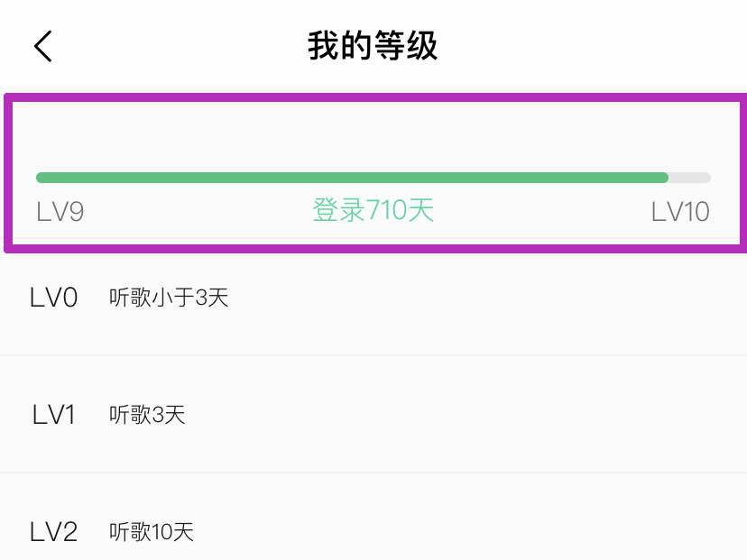Open the LV0 level row
This screenshot has height=560, width=747.
click(x=373, y=298)
